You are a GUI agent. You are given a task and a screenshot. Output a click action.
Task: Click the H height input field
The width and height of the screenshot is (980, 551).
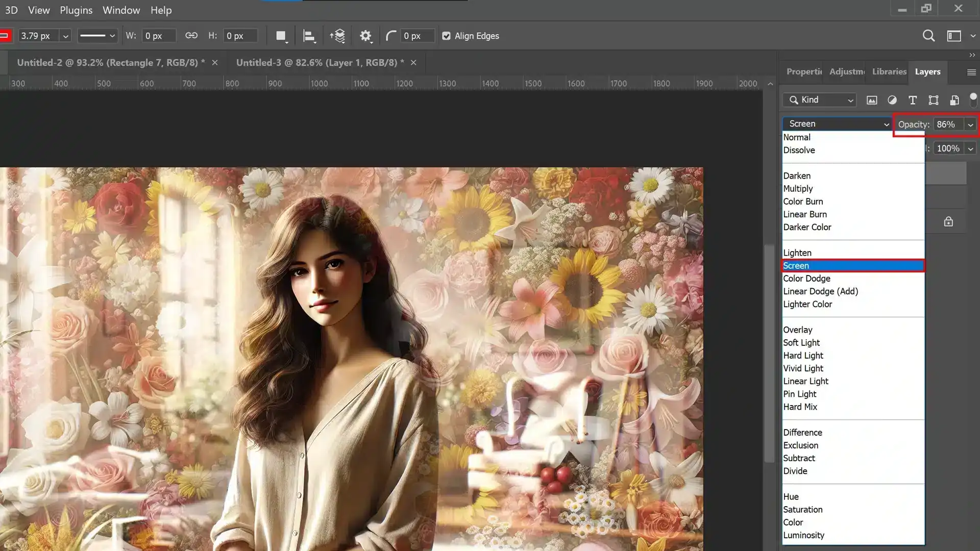[240, 36]
